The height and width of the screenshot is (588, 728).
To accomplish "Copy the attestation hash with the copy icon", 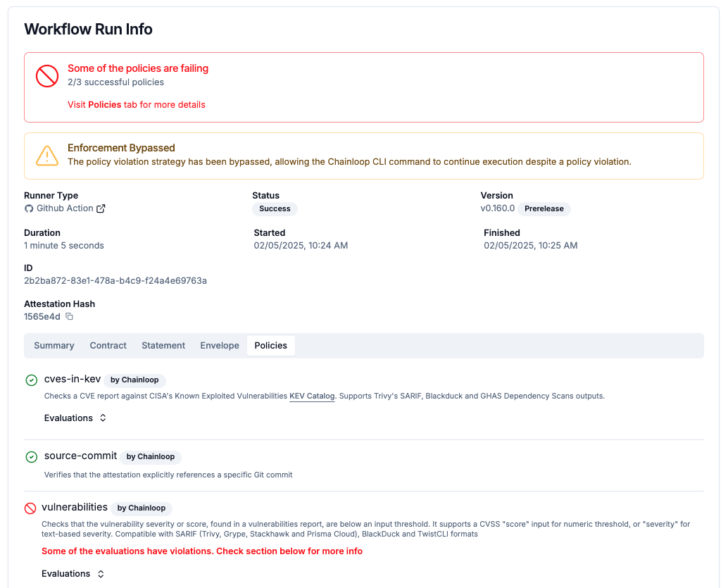I will point(69,317).
